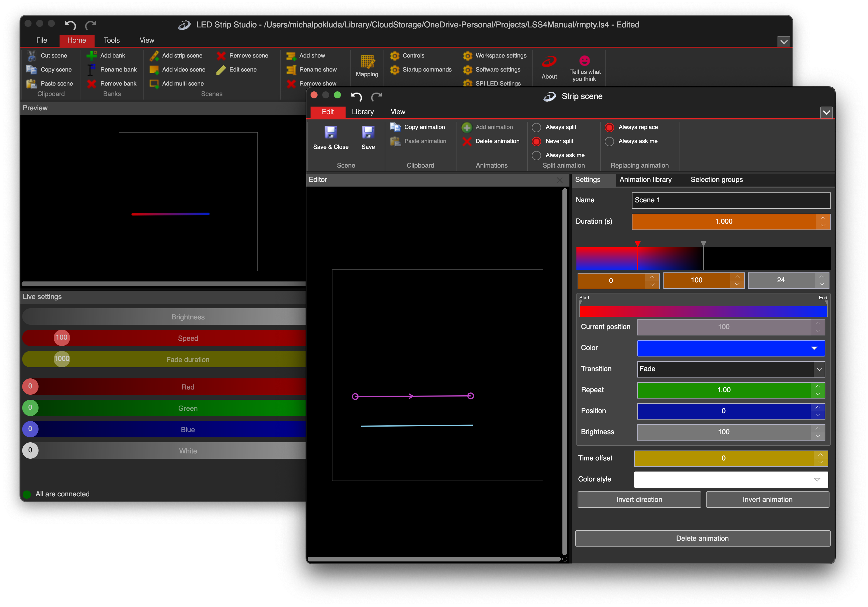Select Always ask me under Replacing animation

(x=609, y=141)
